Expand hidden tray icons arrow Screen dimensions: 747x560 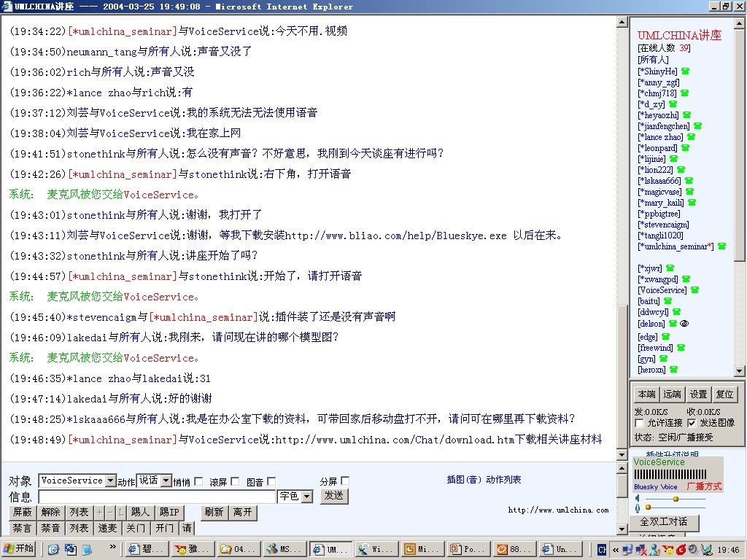coord(616,550)
